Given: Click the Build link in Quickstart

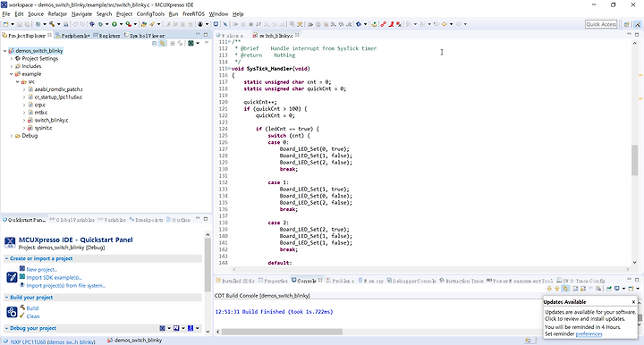Looking at the screenshot, I should tap(32, 308).
